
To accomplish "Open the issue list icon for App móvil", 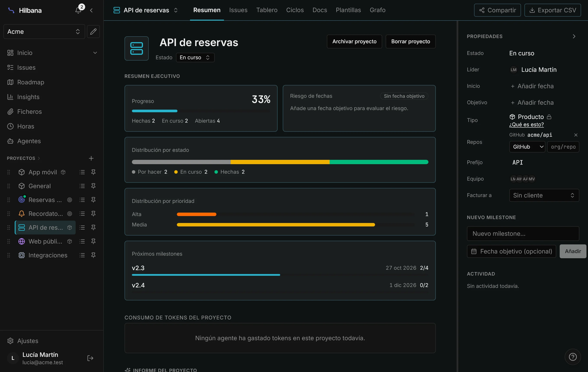I will click(x=82, y=172).
